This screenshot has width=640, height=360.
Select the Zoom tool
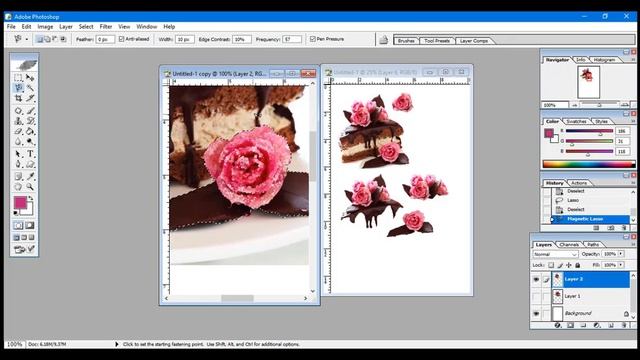[x=30, y=187]
